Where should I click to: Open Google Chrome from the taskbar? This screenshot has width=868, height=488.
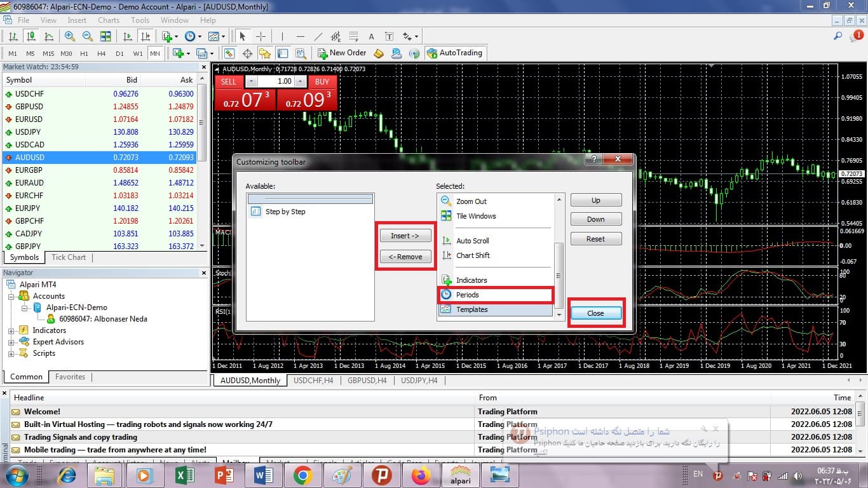coord(302,475)
